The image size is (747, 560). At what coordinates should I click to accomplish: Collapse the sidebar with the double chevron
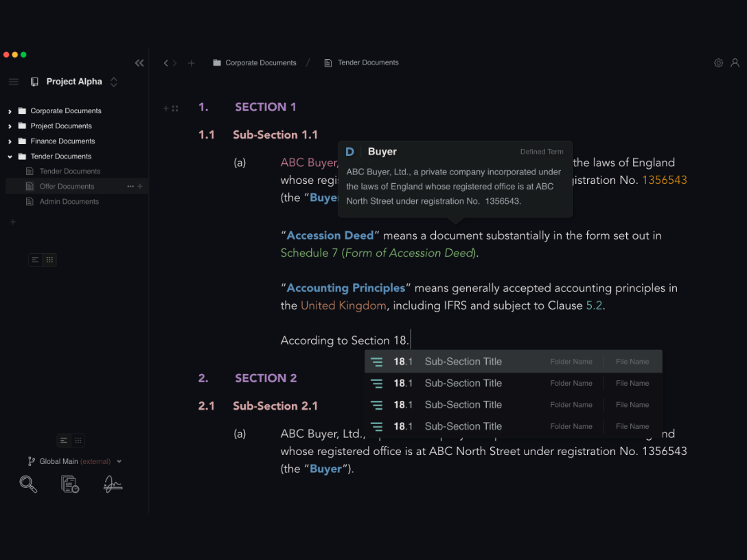139,62
